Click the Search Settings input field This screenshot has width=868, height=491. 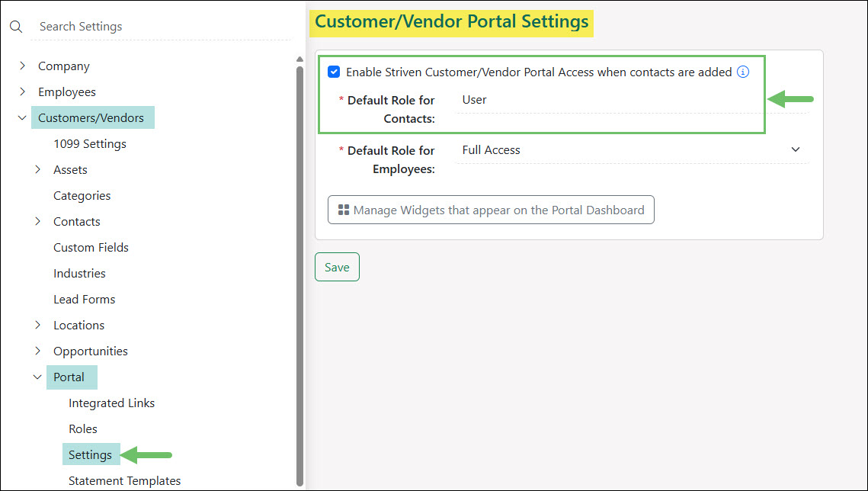coord(160,27)
